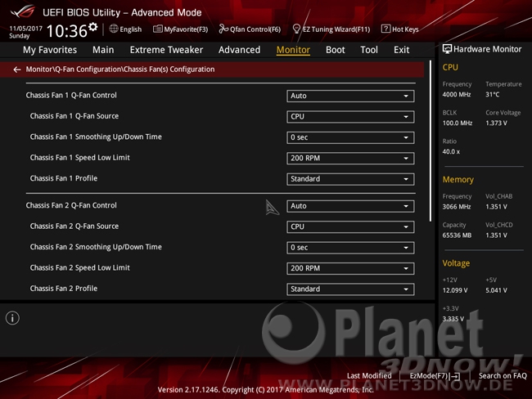Open the time settings gear icon
The height and width of the screenshot is (399, 532).
(93, 27)
